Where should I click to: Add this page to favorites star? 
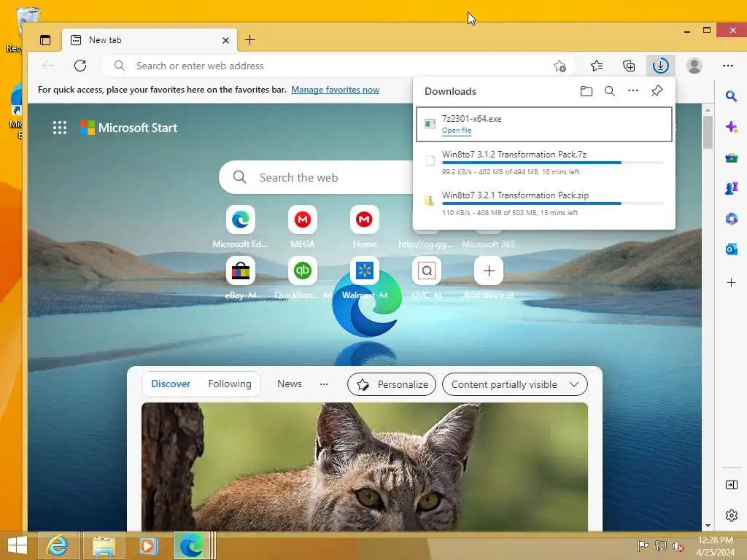(560, 66)
